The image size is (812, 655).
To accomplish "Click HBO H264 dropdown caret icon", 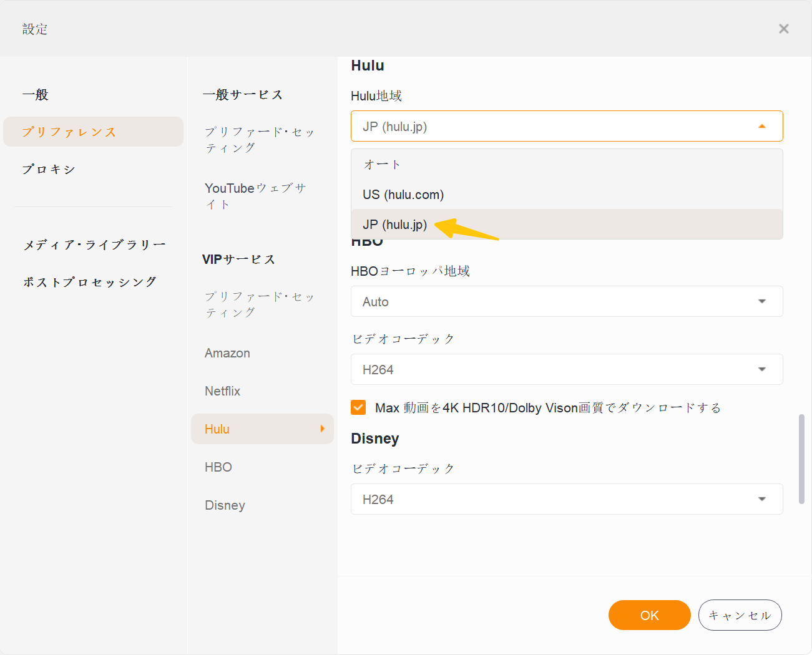I will point(762,369).
